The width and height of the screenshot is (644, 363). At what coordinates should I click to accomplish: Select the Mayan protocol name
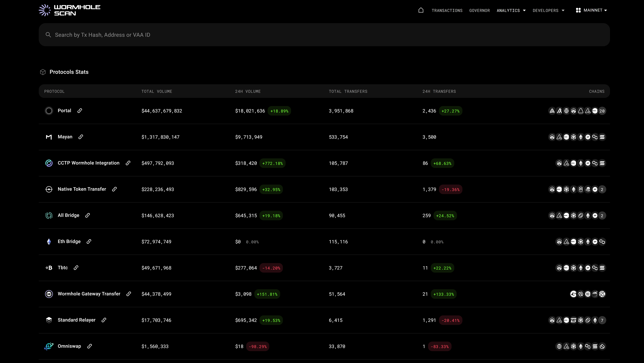coord(65,137)
